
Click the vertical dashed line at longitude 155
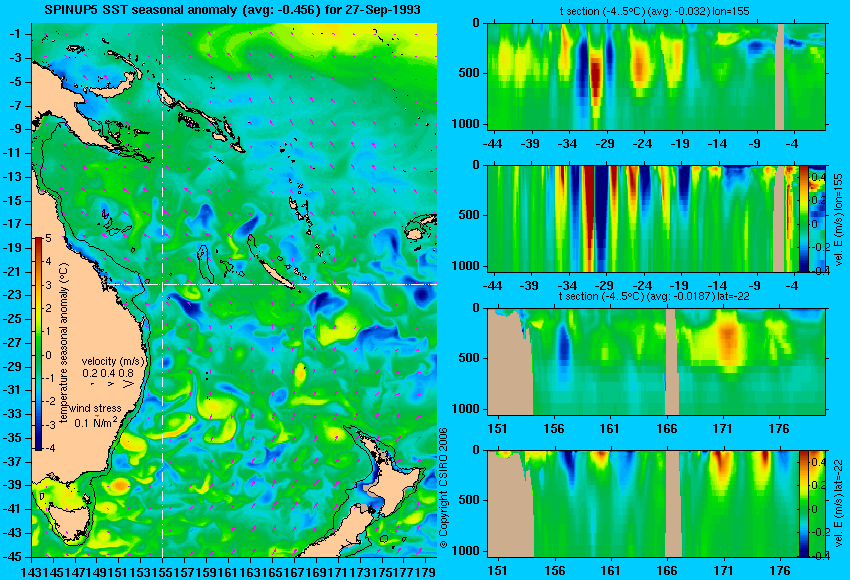(162, 290)
